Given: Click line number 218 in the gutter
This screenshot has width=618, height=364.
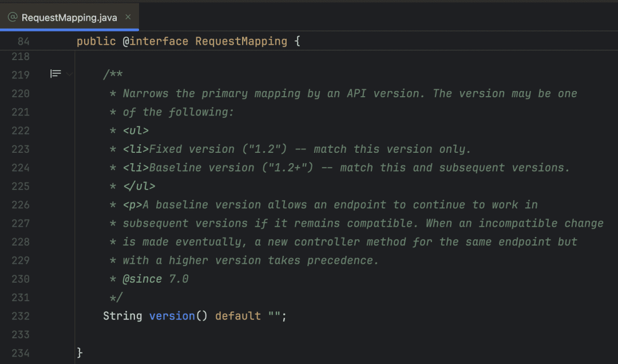Looking at the screenshot, I should [21, 57].
